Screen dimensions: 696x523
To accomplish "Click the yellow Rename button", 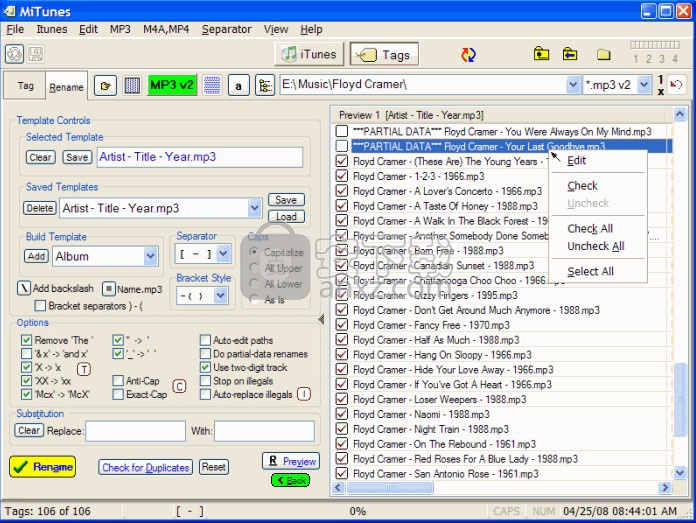I will 43,467.
